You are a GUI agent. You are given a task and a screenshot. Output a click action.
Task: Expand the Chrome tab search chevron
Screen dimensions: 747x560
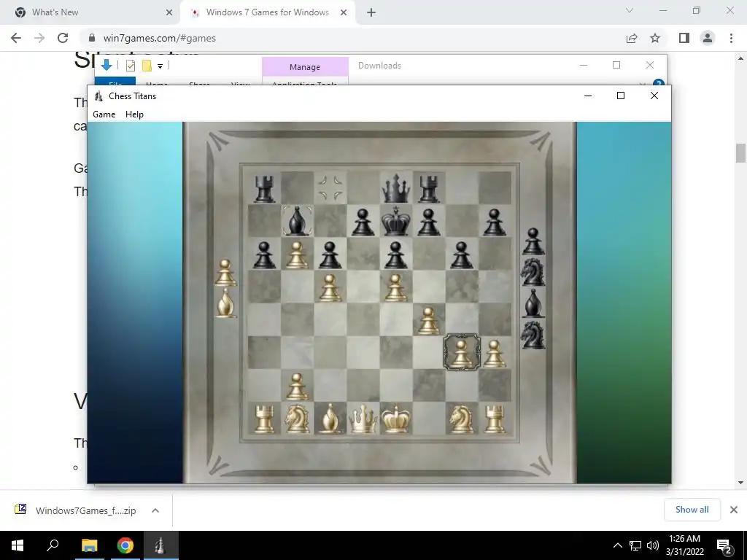coord(630,10)
